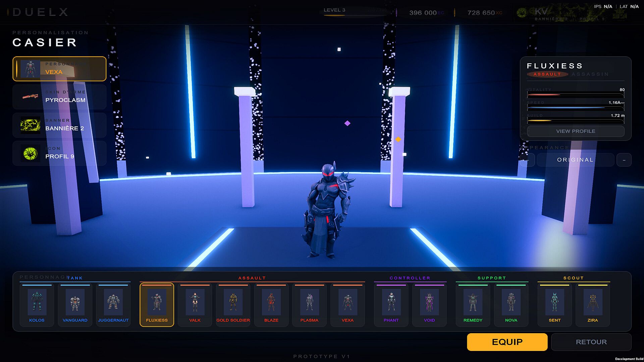This screenshot has width=644, height=362.
Task: Select the VOID controller character icon
Action: [429, 304]
